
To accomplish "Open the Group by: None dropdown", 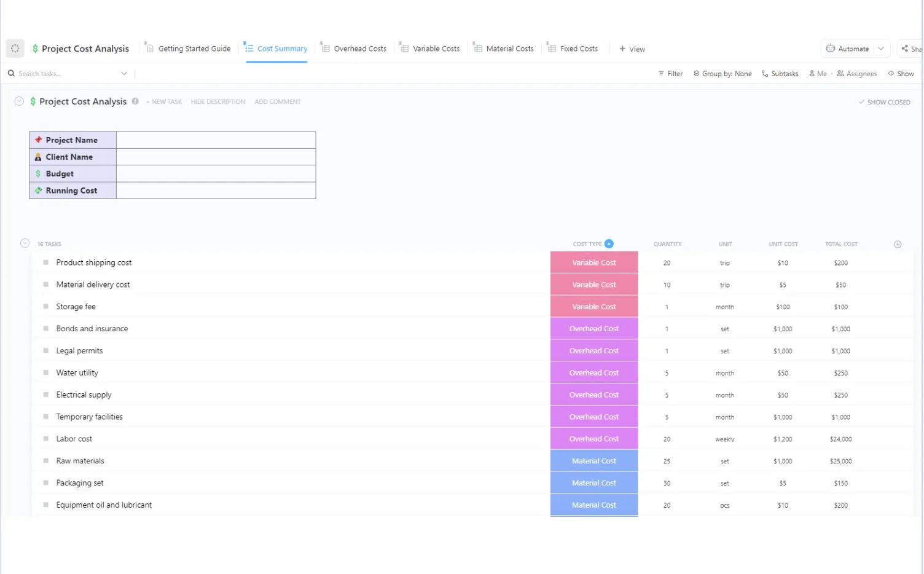I will point(722,73).
